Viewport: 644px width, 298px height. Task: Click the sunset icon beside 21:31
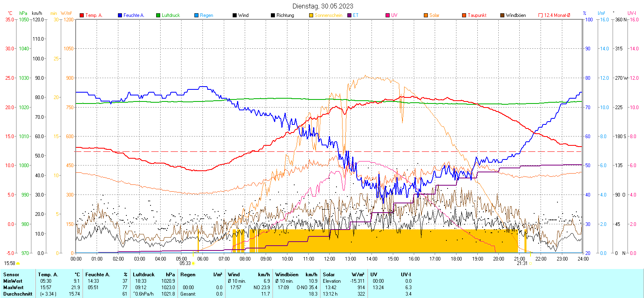pos(530,263)
